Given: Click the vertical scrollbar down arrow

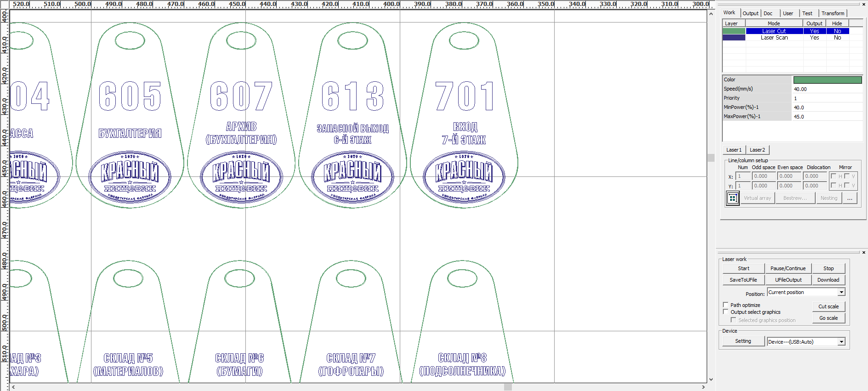Looking at the screenshot, I should (x=711, y=380).
